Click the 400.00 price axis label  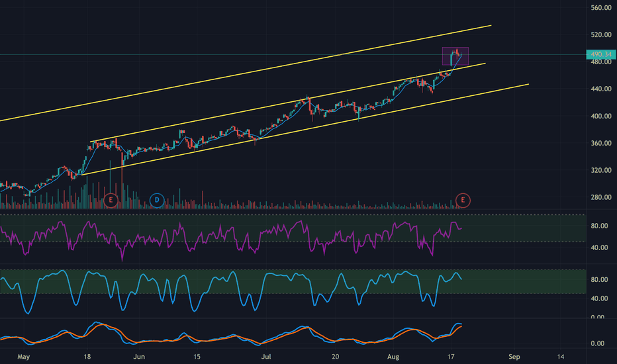pos(601,116)
